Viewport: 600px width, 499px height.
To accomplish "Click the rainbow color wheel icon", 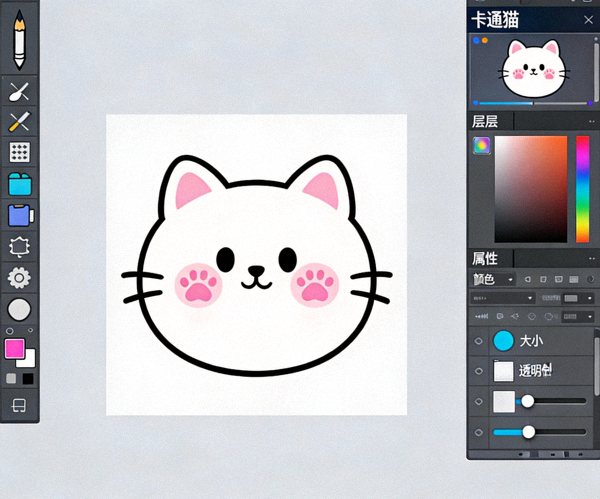I will point(481,146).
